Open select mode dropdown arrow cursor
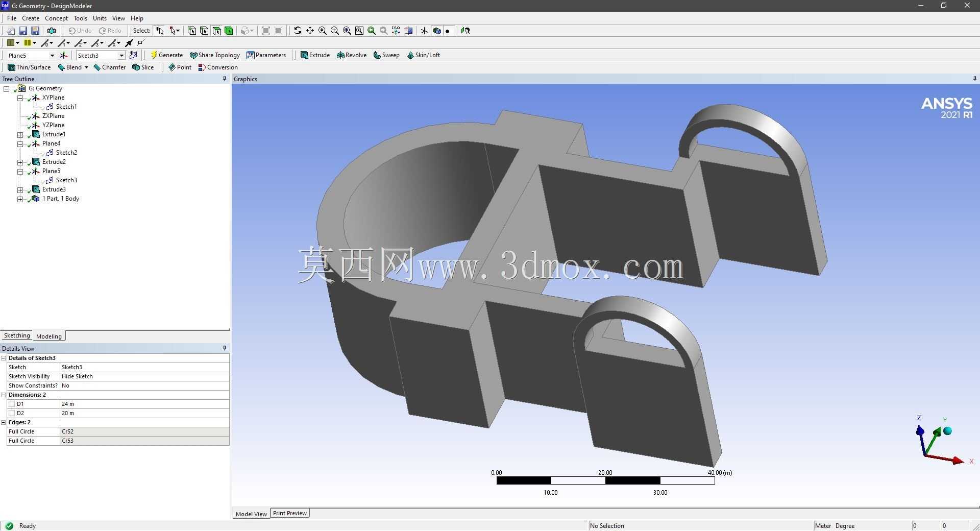The width and height of the screenshot is (980, 531). click(175, 31)
